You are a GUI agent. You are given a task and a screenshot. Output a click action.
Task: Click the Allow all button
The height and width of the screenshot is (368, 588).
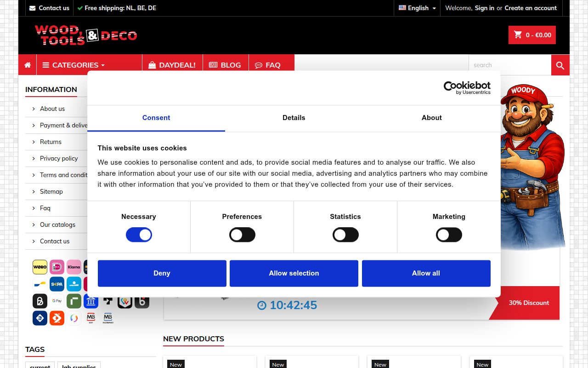(426, 273)
